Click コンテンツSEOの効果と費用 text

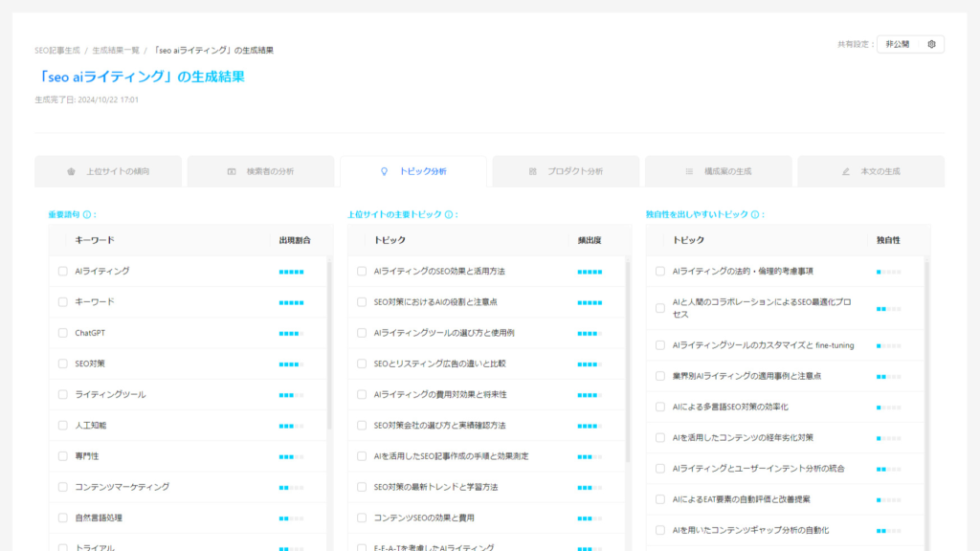tap(424, 518)
